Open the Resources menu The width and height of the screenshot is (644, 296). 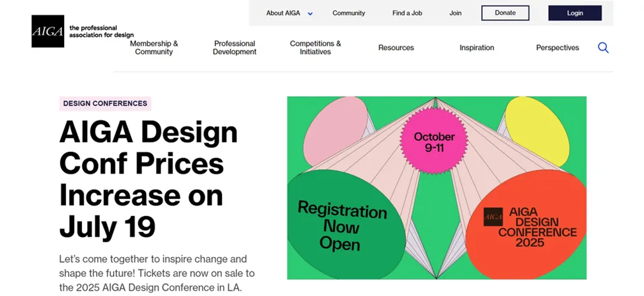(396, 48)
